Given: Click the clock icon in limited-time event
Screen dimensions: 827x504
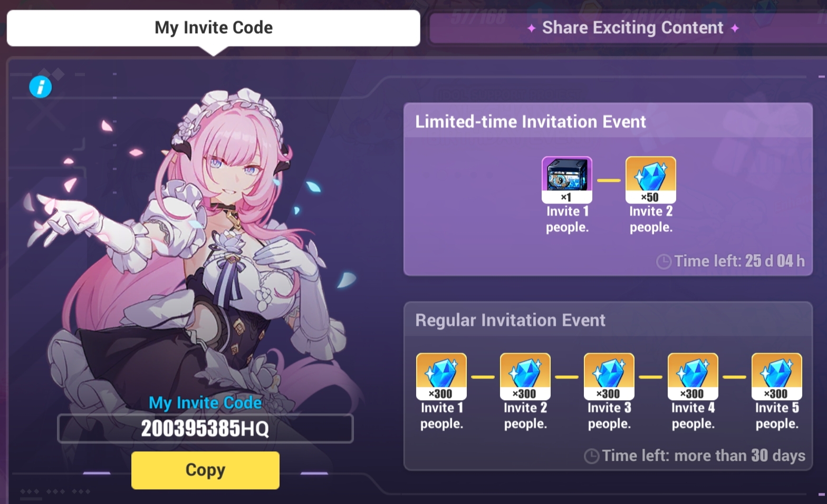Looking at the screenshot, I should (664, 261).
